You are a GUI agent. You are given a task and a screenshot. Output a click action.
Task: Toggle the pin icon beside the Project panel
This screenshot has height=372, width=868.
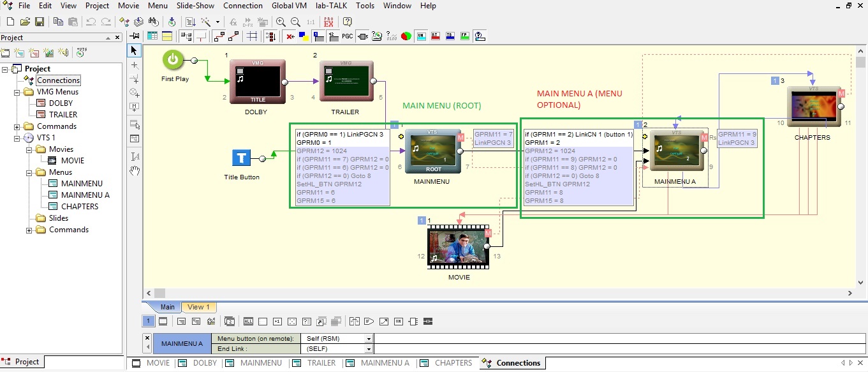pos(135,36)
